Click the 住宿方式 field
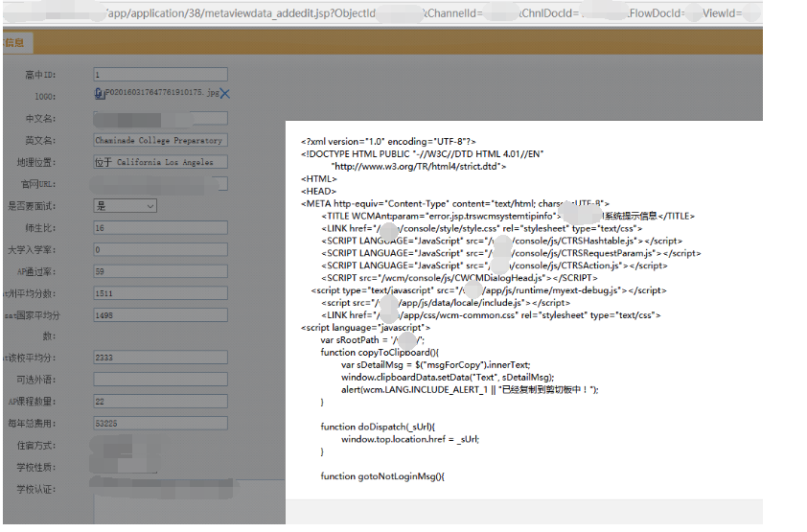 125,446
